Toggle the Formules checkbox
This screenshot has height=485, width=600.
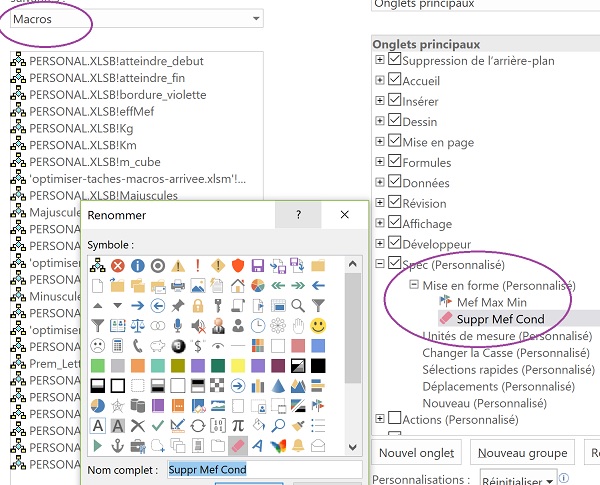point(395,161)
